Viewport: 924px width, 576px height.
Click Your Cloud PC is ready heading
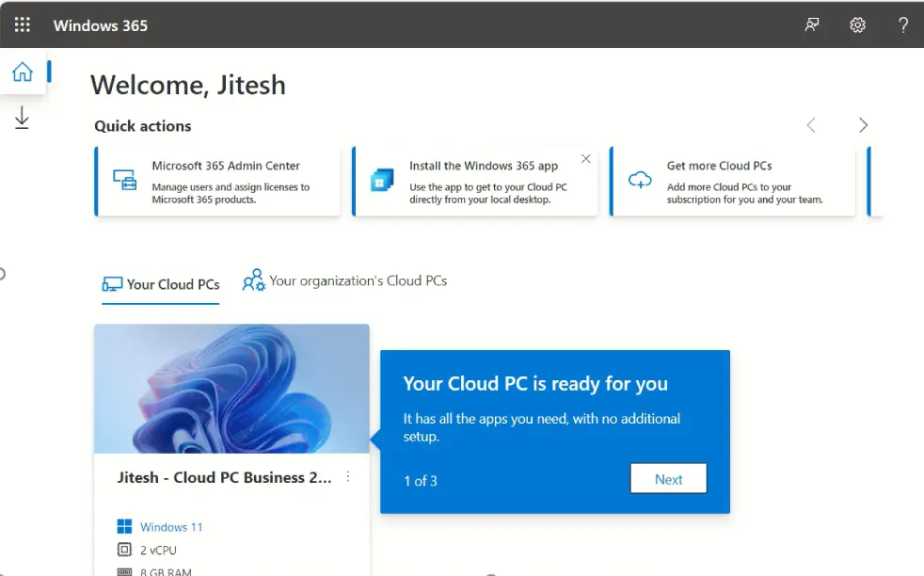(535, 384)
